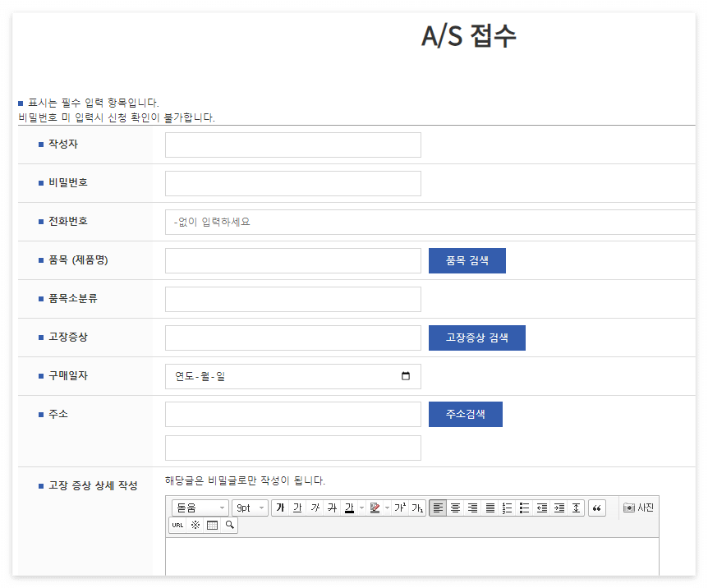Insert a numbered list
Viewport: 708px width, 588px height.
click(507, 508)
